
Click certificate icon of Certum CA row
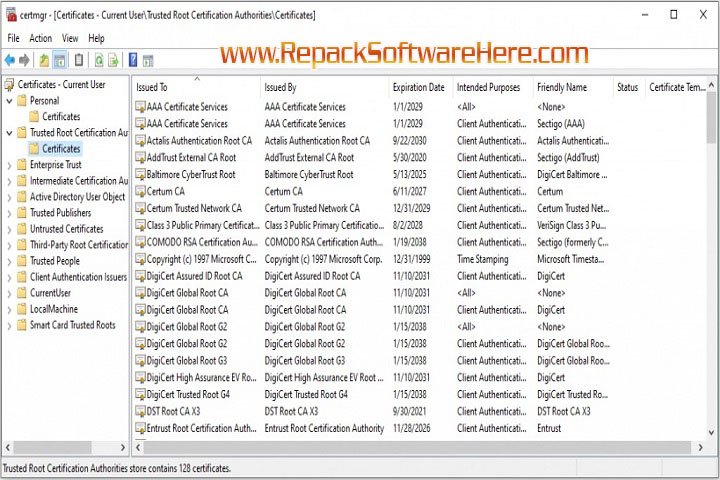coord(140,192)
